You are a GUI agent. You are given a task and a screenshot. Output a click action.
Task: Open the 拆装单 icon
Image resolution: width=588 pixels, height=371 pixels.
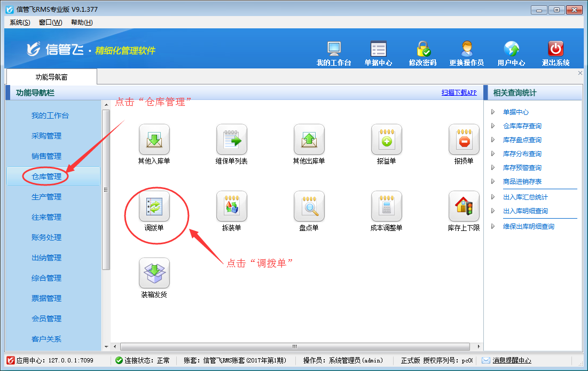[231, 206]
